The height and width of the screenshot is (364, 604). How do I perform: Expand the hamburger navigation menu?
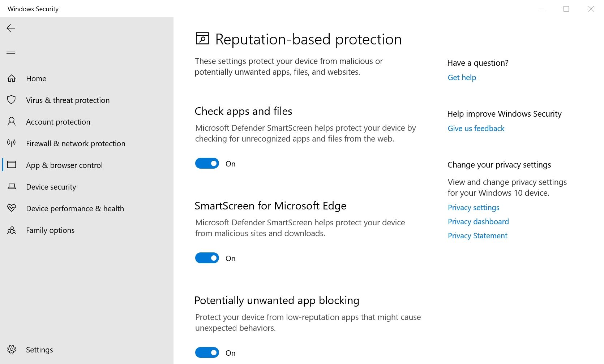point(11,52)
